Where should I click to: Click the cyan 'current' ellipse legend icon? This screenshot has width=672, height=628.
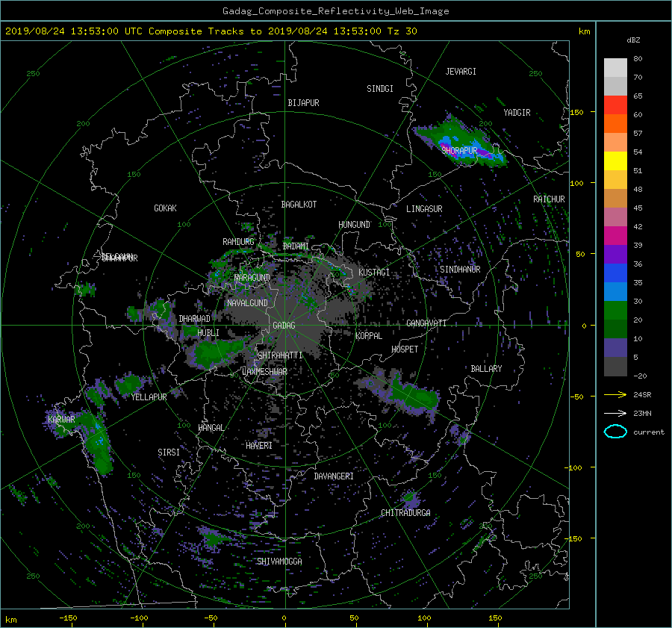point(615,432)
